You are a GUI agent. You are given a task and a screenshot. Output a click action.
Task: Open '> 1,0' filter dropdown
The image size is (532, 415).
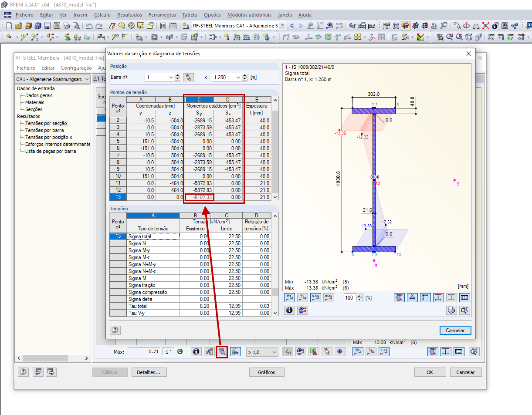pos(262,352)
